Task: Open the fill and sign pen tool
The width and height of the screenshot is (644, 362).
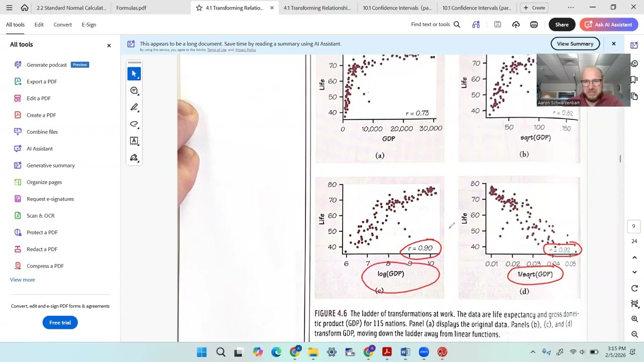Action: click(134, 158)
